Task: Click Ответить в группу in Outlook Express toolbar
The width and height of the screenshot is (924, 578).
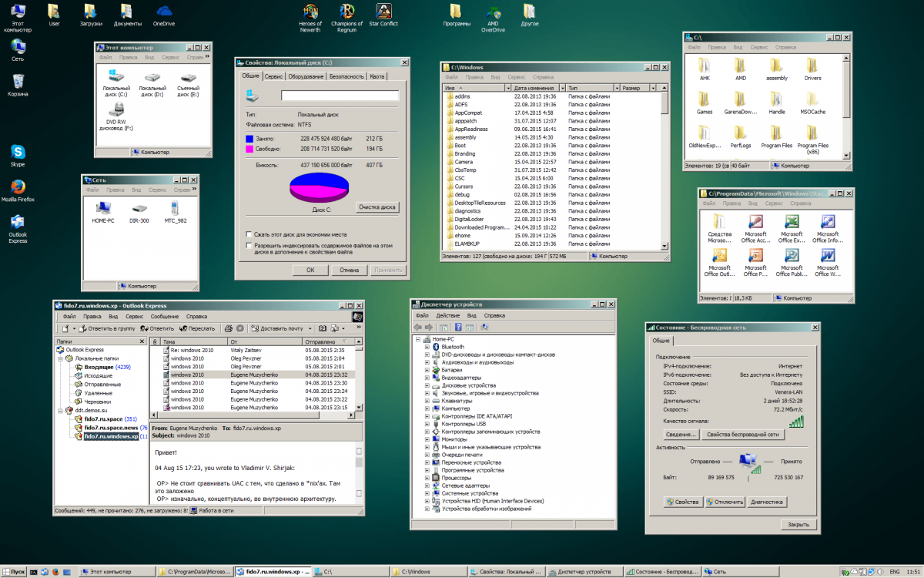Action: (x=107, y=328)
